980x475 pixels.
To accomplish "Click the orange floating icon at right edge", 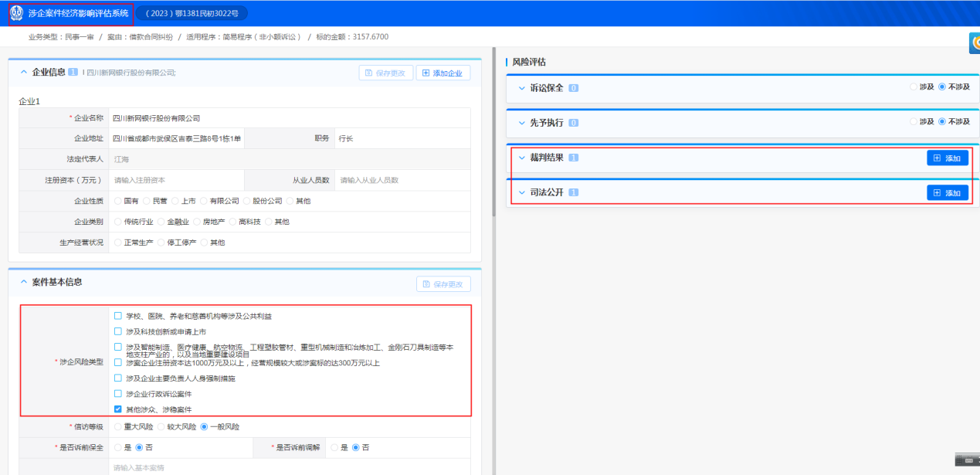I will 975,45.
